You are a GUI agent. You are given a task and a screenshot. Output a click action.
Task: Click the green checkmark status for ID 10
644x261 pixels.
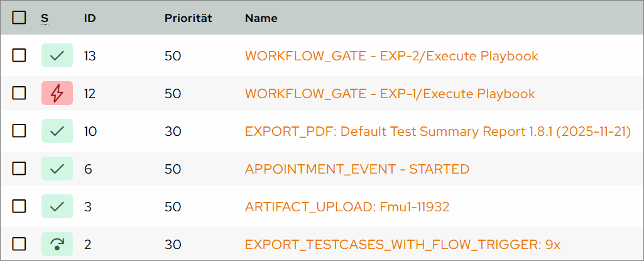coord(57,131)
